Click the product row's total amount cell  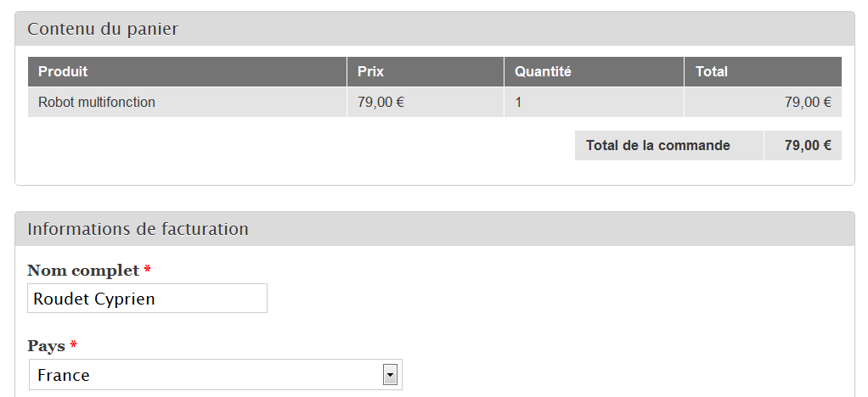(x=807, y=103)
